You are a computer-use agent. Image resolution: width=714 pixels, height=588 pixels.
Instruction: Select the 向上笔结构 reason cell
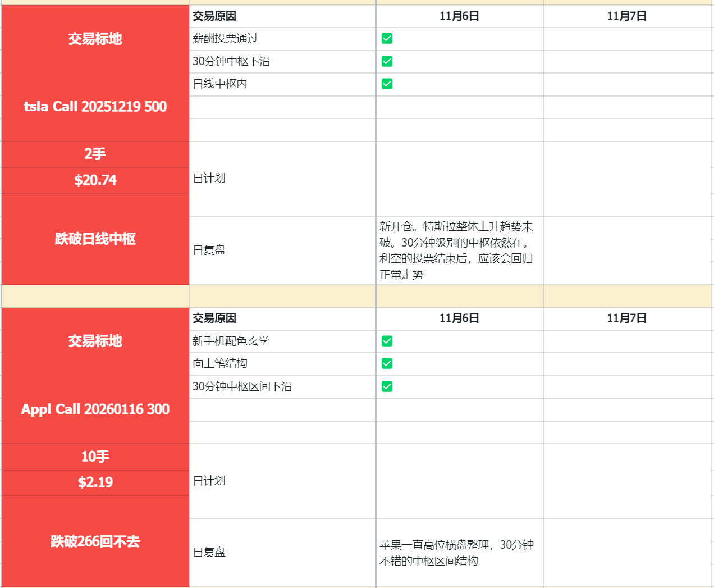tap(282, 364)
